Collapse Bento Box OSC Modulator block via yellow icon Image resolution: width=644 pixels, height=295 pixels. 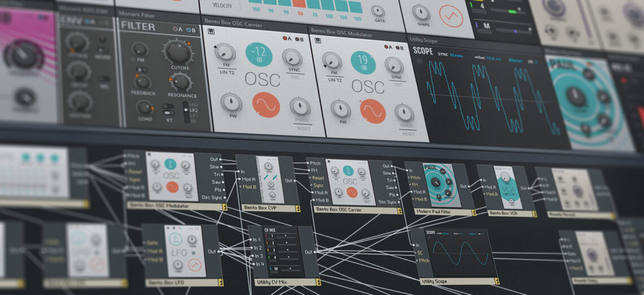click(225, 208)
